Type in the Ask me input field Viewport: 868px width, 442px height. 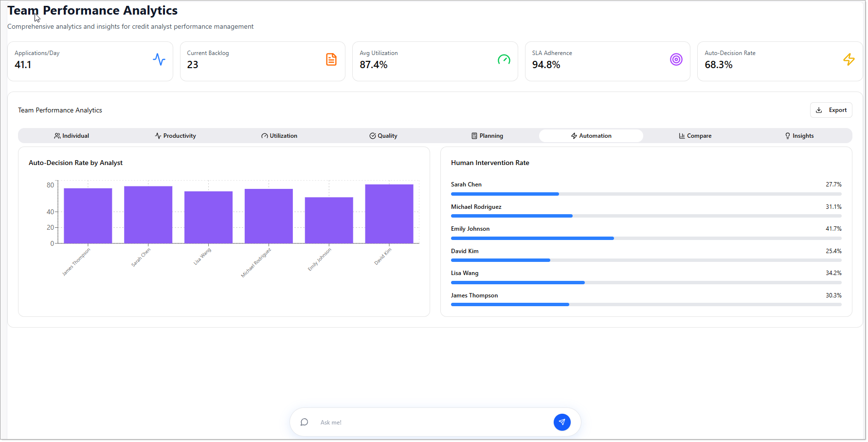point(433,423)
